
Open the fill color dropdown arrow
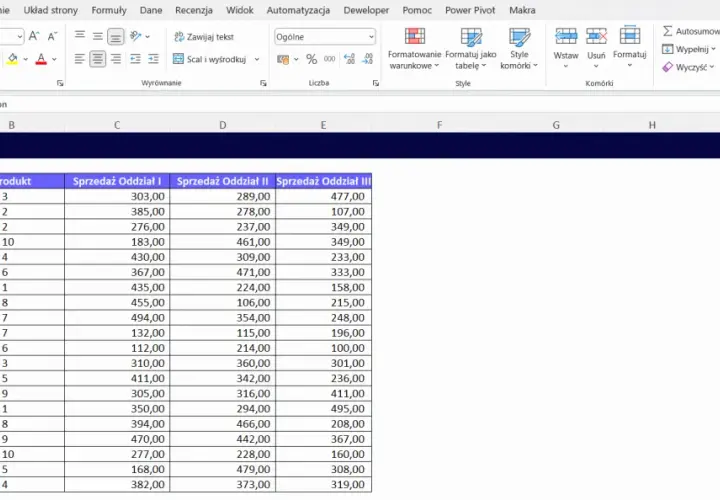point(26,59)
